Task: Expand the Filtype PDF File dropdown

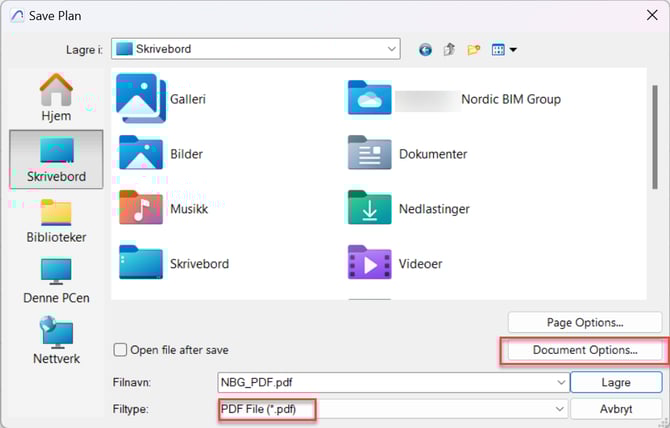Action: tap(558, 409)
